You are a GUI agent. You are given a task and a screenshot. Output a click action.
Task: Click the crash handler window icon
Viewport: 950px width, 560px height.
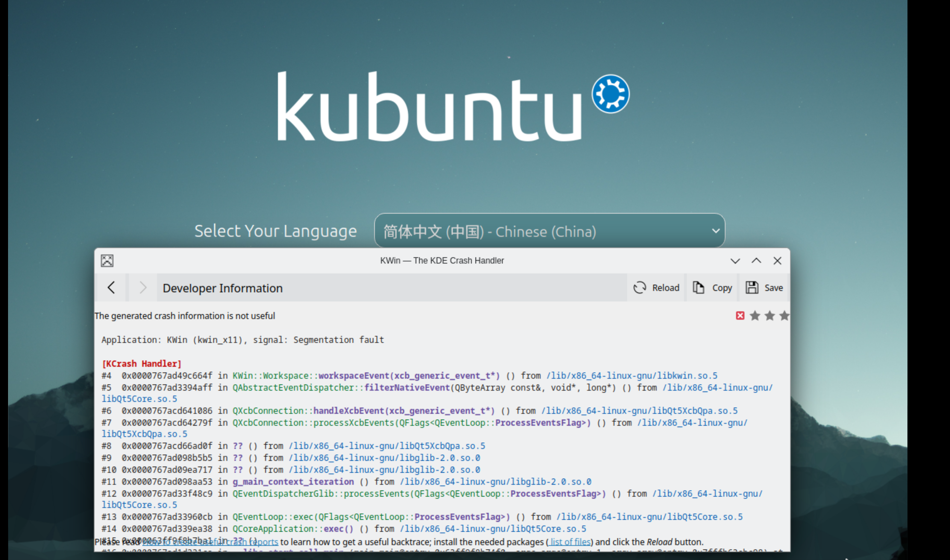(107, 261)
